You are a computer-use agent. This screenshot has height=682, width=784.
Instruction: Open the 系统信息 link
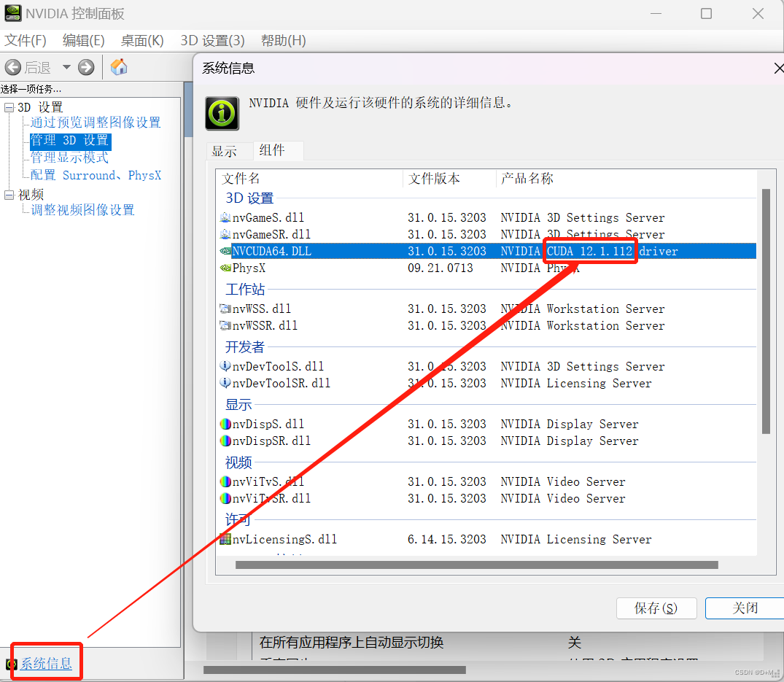click(46, 664)
